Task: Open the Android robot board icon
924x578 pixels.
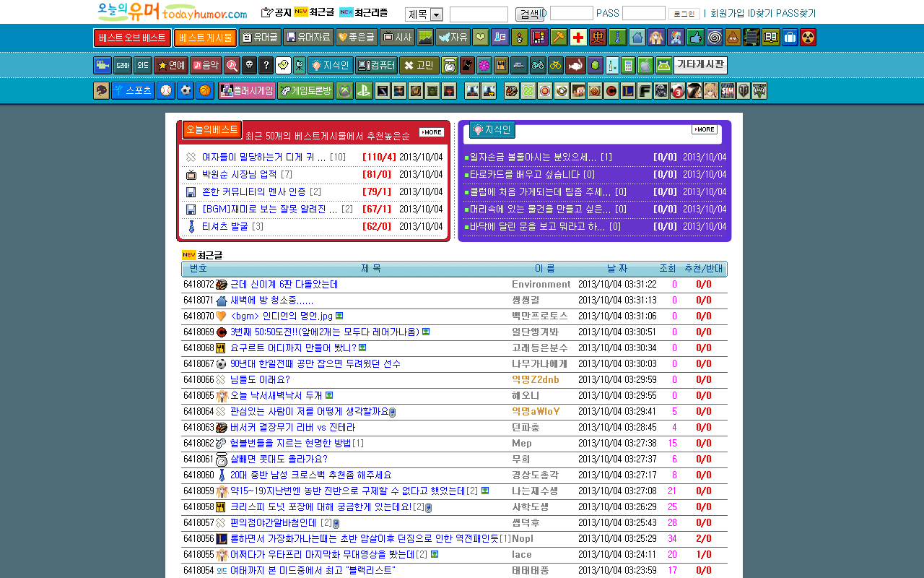Action: tap(663, 66)
